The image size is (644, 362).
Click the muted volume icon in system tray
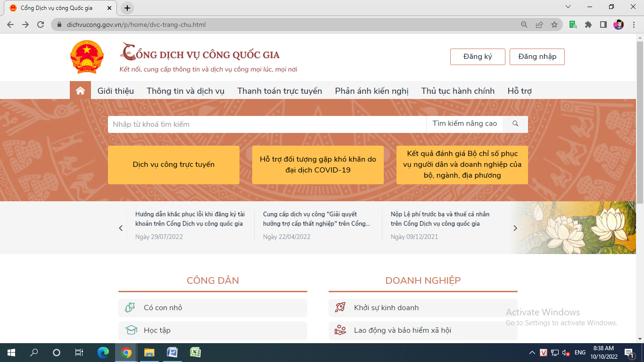pos(566,353)
